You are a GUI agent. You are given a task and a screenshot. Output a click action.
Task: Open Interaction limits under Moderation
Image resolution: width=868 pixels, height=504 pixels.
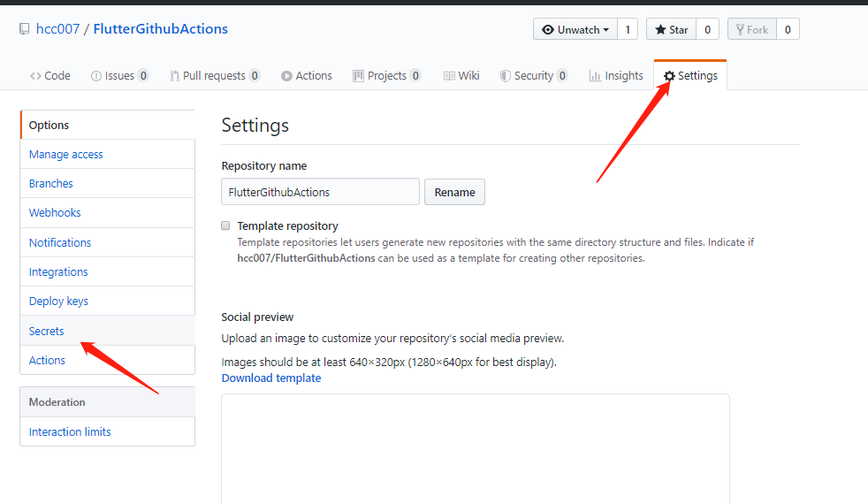(70, 432)
